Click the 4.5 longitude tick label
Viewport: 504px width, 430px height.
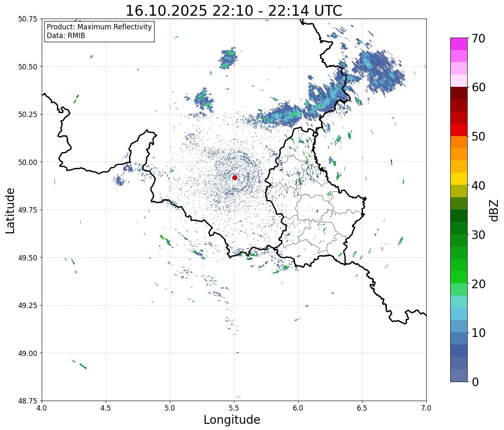tap(106, 408)
